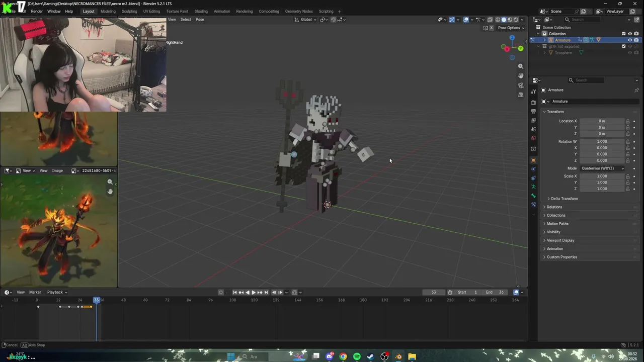The image size is (644, 362).
Task: Open the Physics properties tab
Action: [533, 169]
